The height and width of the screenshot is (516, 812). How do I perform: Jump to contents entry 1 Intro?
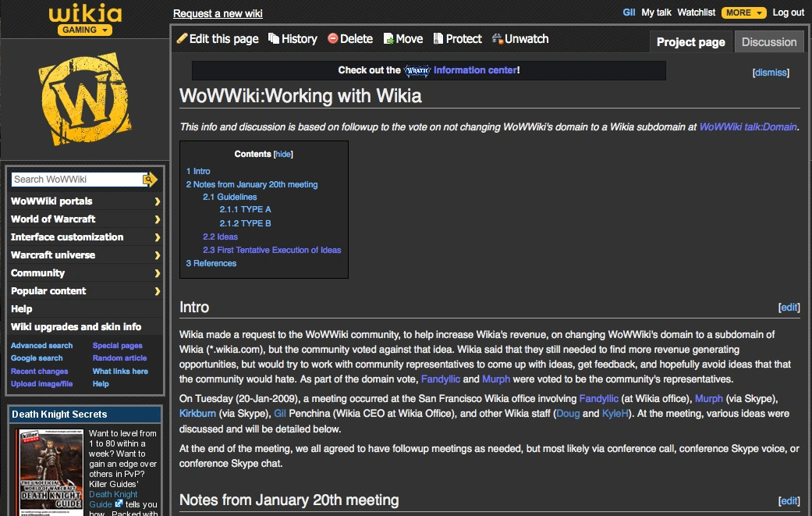[198, 171]
